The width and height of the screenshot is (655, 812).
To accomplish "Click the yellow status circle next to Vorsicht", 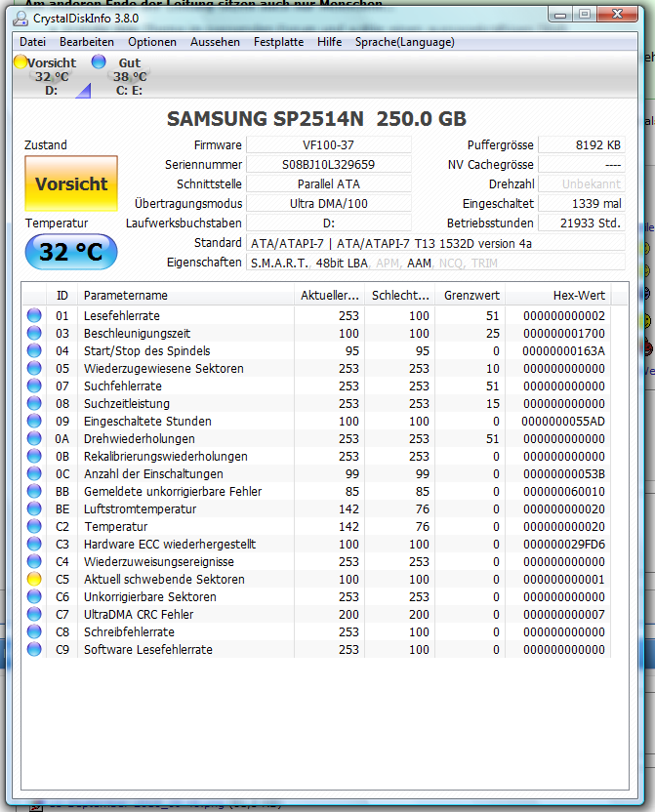I will (20, 61).
